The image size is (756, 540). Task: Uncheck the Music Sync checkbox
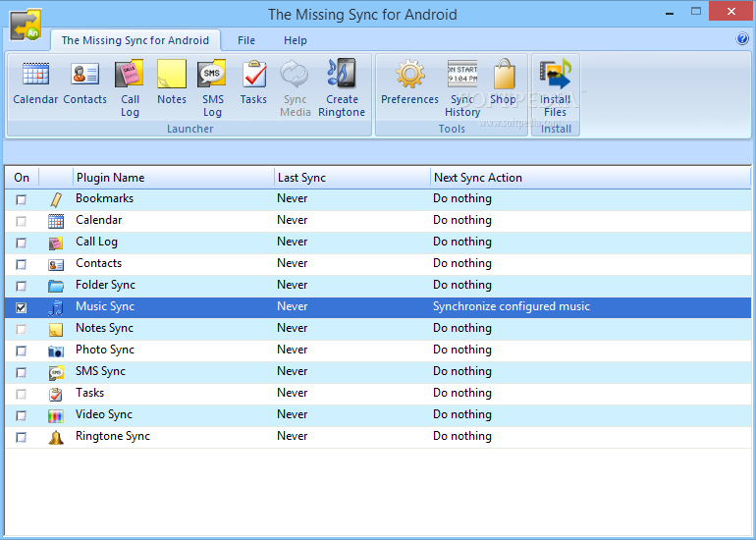(22, 307)
